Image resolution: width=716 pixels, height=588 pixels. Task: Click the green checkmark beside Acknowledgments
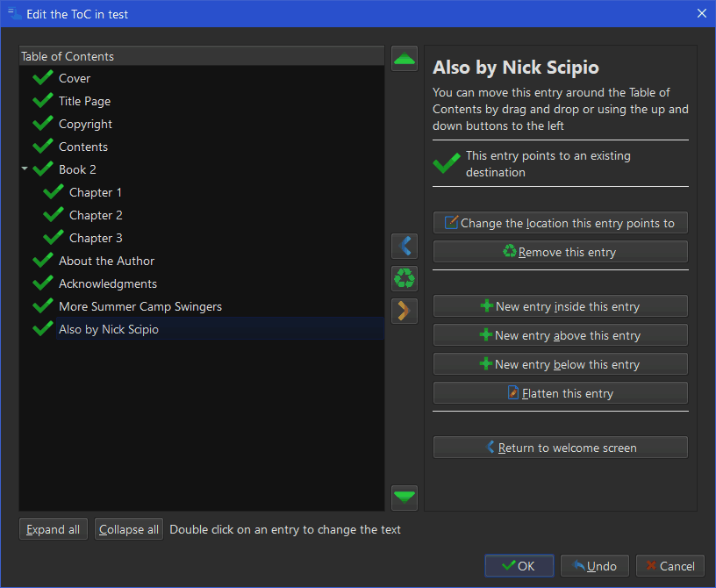[43, 283]
